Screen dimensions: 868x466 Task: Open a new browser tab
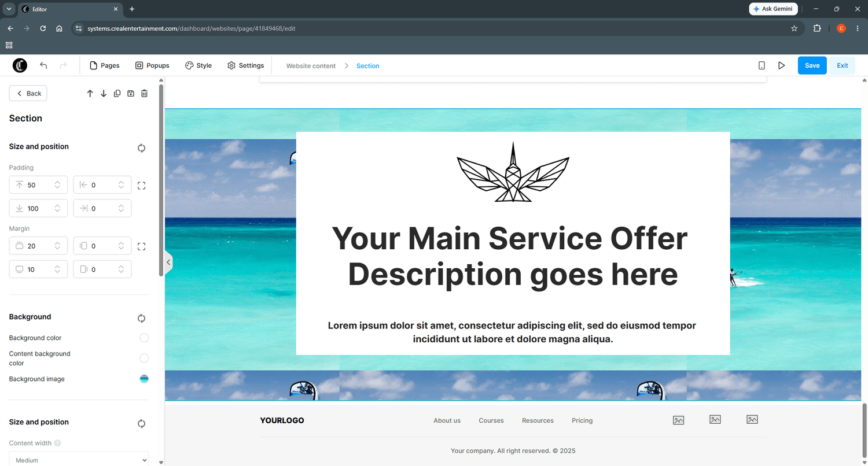(132, 9)
